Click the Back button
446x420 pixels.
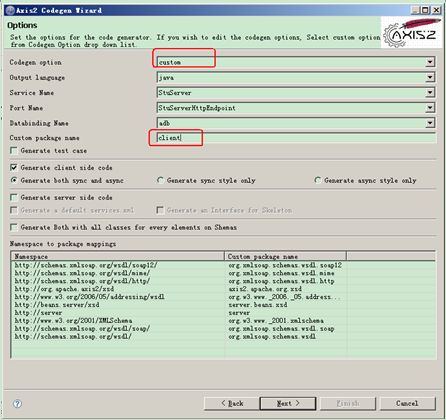point(232,403)
